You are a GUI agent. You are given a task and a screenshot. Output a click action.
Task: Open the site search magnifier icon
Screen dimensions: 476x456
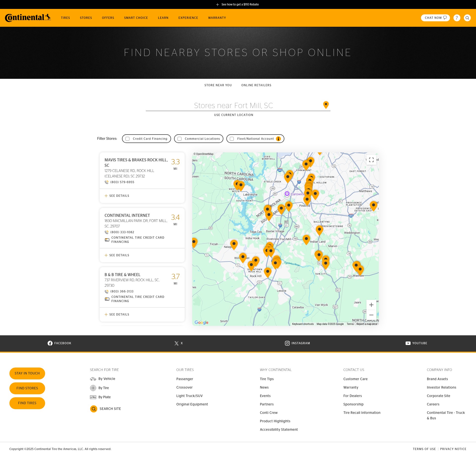tap(467, 18)
